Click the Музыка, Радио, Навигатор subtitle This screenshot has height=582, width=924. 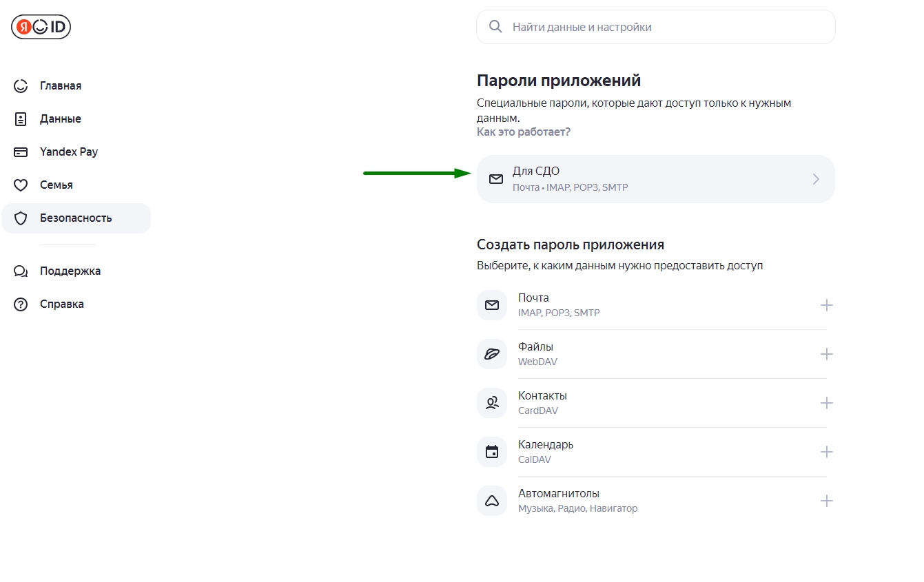coord(578,508)
